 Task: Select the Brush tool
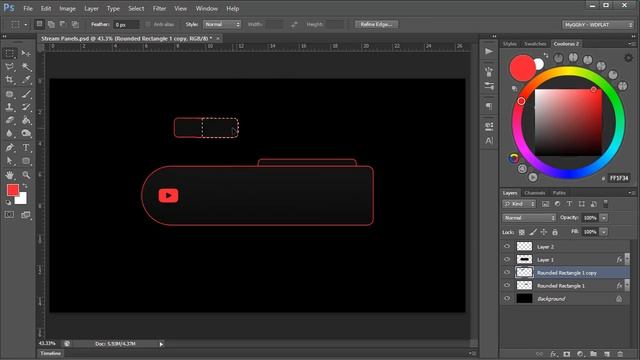click(x=26, y=94)
